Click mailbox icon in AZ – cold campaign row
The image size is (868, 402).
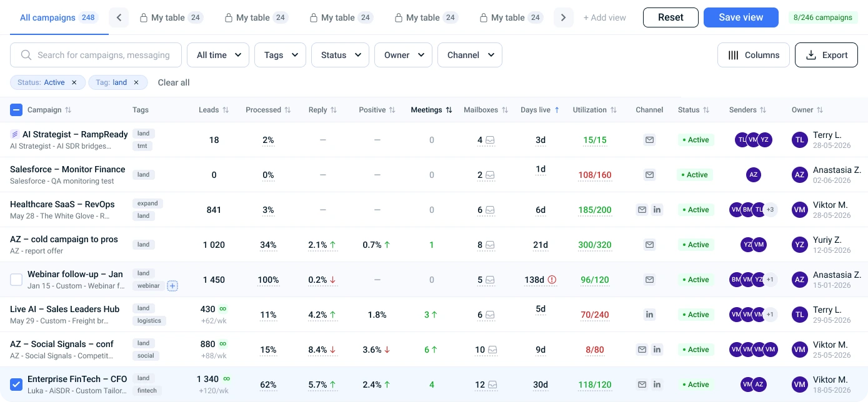click(491, 245)
